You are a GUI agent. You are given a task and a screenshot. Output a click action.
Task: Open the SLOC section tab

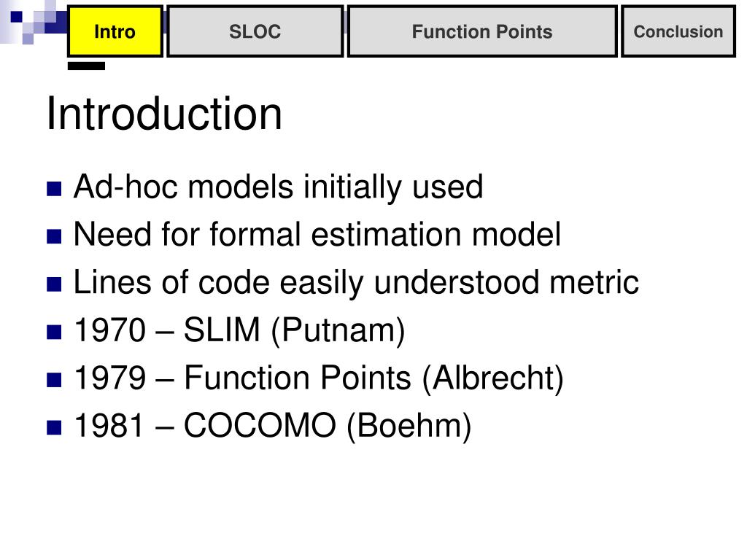point(255,31)
